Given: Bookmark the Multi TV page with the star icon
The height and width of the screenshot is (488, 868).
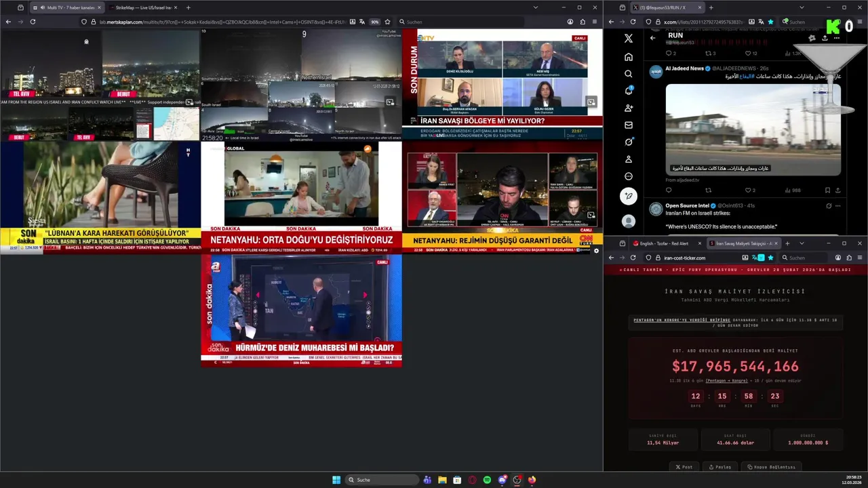Looking at the screenshot, I should pyautogui.click(x=387, y=22).
